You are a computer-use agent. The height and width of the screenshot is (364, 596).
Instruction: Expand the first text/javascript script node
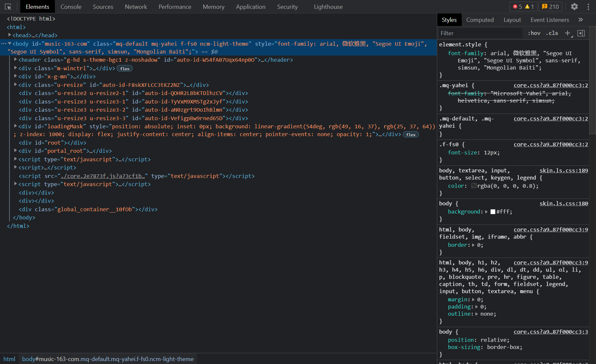(15, 159)
